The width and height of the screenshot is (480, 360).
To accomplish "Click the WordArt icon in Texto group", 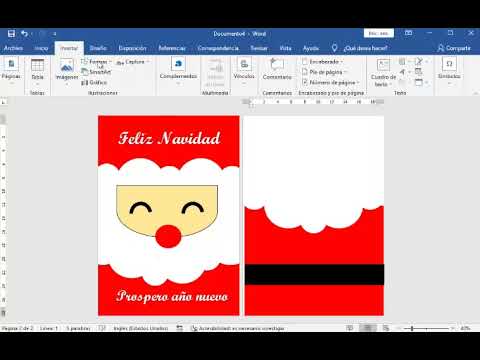I will tap(402, 72).
